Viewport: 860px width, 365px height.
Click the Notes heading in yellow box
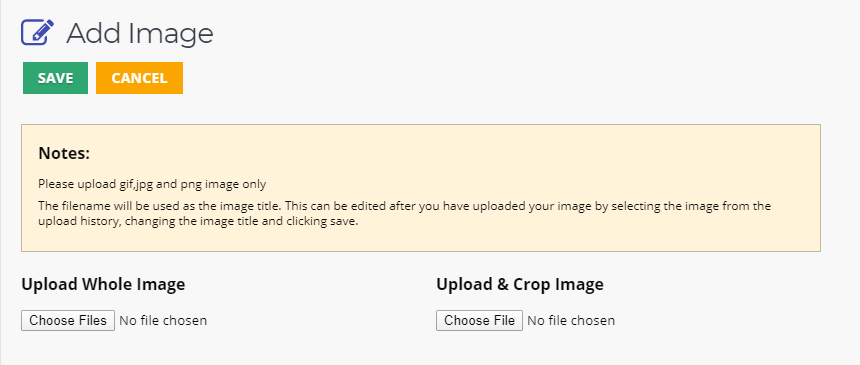pyautogui.click(x=64, y=154)
